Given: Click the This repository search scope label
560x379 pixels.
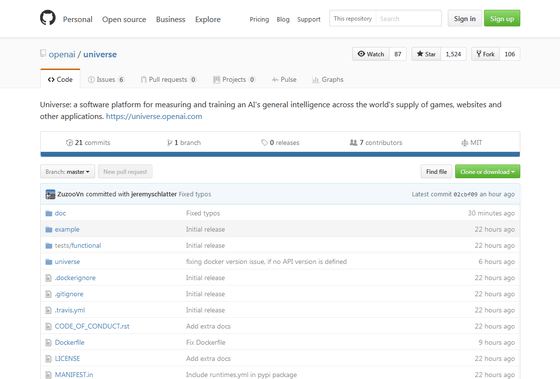Looking at the screenshot, I should tap(353, 19).
